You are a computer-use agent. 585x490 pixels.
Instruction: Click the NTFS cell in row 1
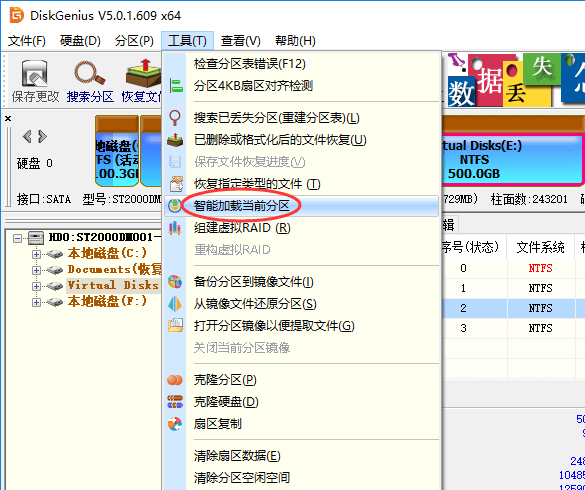tap(540, 288)
